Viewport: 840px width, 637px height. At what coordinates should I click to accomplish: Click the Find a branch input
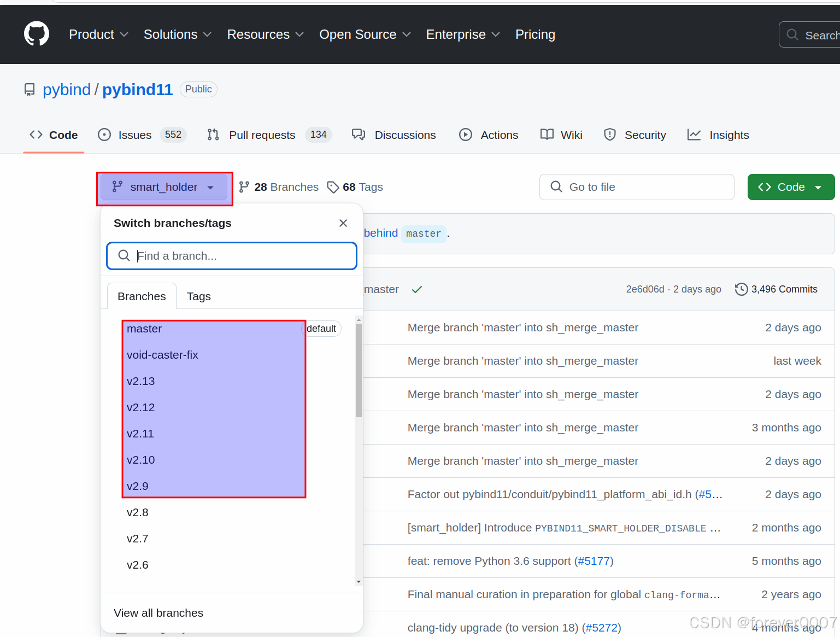click(232, 256)
